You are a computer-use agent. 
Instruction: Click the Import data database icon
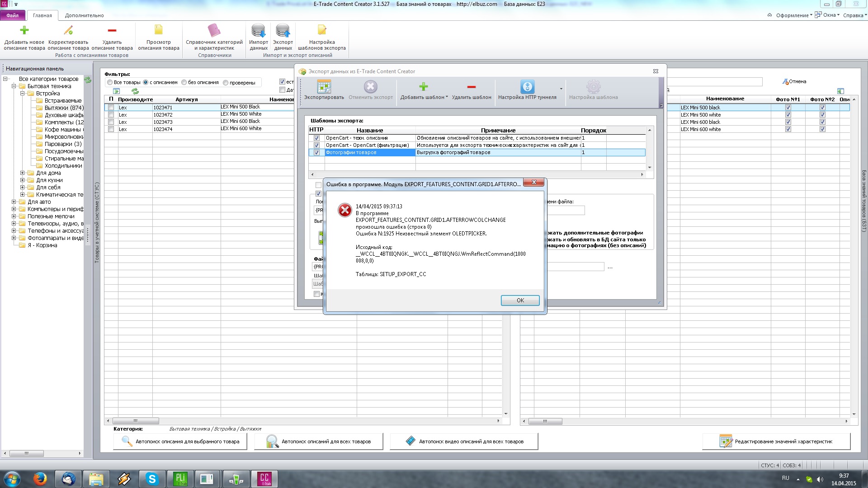click(x=259, y=30)
